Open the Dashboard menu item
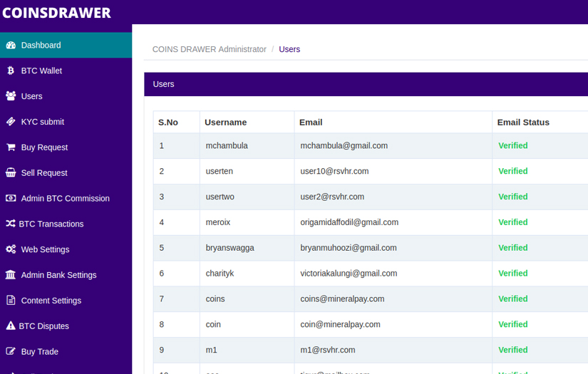 [66, 45]
